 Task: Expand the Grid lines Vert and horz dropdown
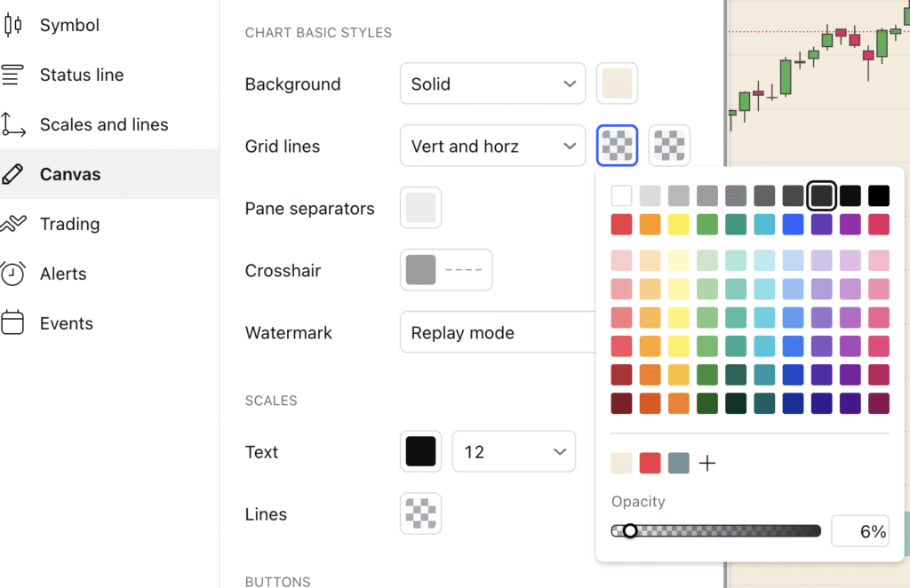[492, 147]
